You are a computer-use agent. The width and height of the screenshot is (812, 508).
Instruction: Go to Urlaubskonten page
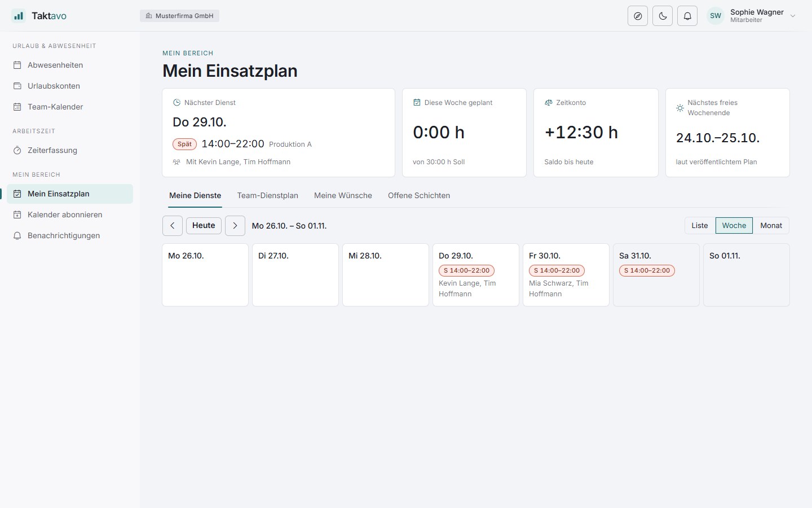click(70, 86)
